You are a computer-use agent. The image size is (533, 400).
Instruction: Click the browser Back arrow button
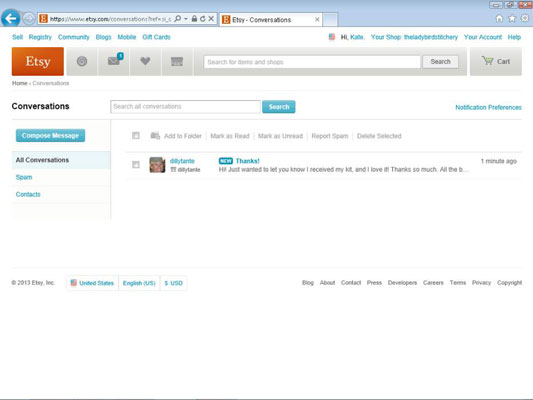coord(11,18)
